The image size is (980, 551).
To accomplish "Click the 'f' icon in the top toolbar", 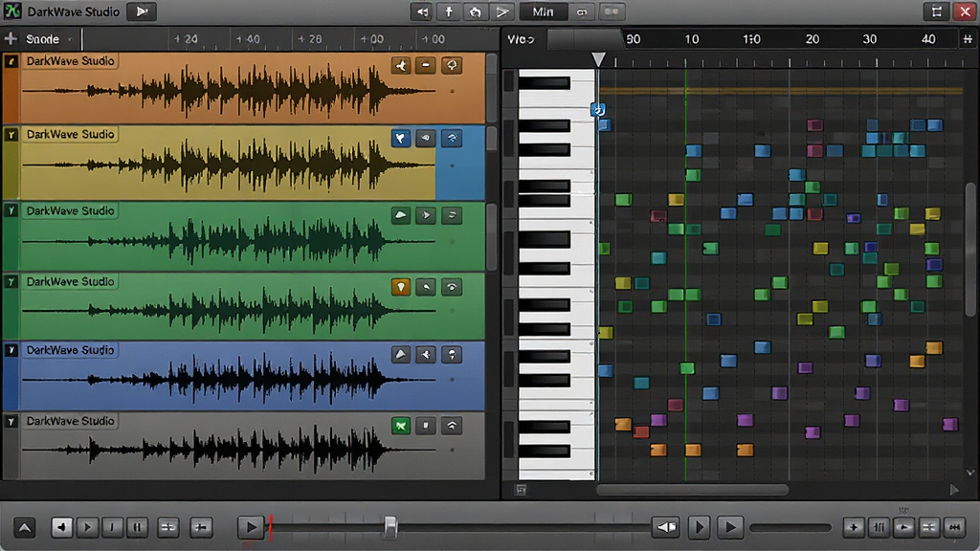I will click(449, 11).
